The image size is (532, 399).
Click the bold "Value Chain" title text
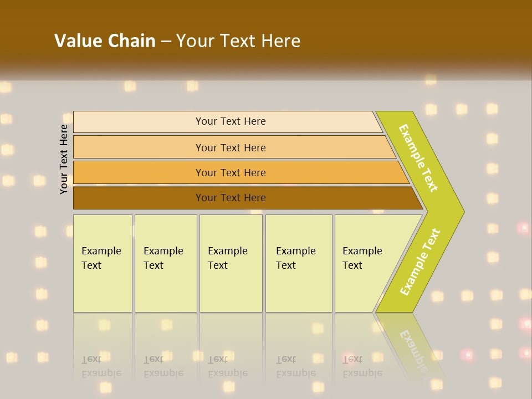pyautogui.click(x=105, y=41)
